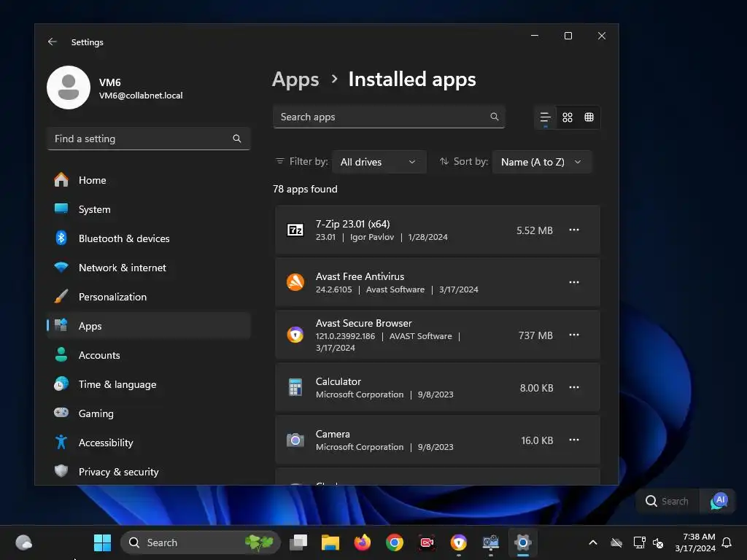This screenshot has height=560, width=747.
Task: Click the 7-Zip app icon
Action: (x=295, y=230)
